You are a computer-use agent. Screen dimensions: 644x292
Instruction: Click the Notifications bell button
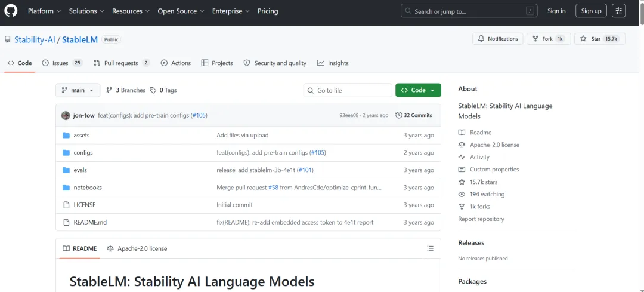(498, 39)
